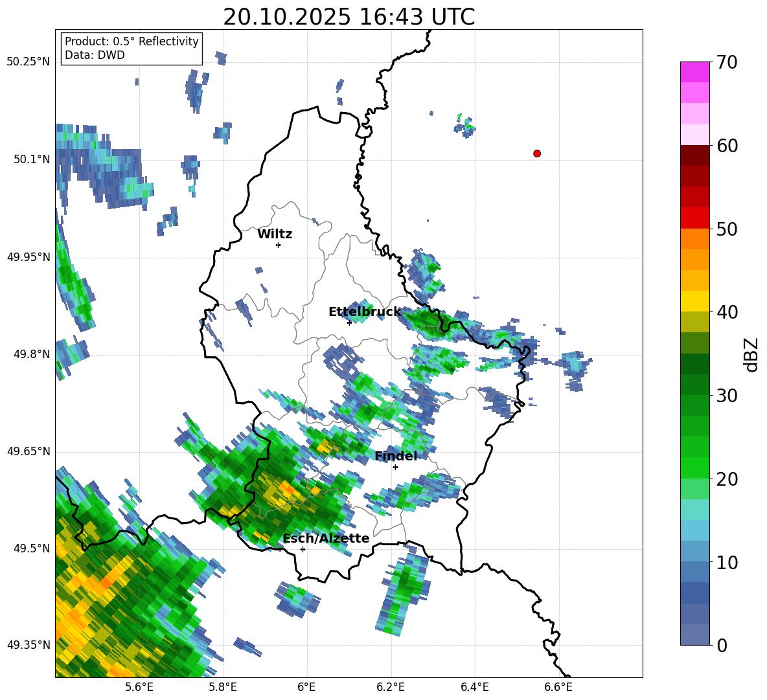Click the 60 tick on the colorbar

tap(727, 146)
